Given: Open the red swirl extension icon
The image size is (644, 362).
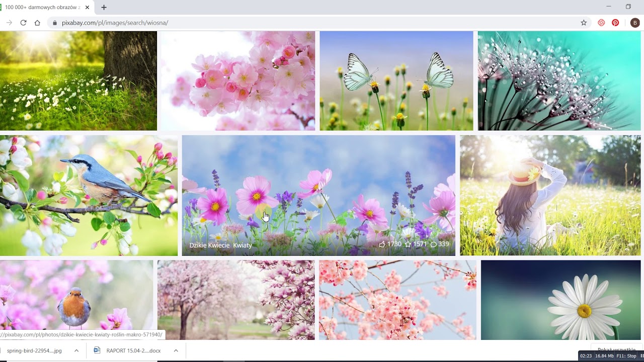Looking at the screenshot, I should coord(601,23).
